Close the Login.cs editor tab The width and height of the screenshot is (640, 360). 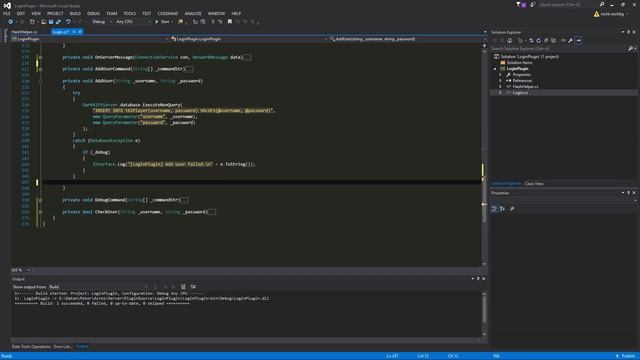pos(80,32)
